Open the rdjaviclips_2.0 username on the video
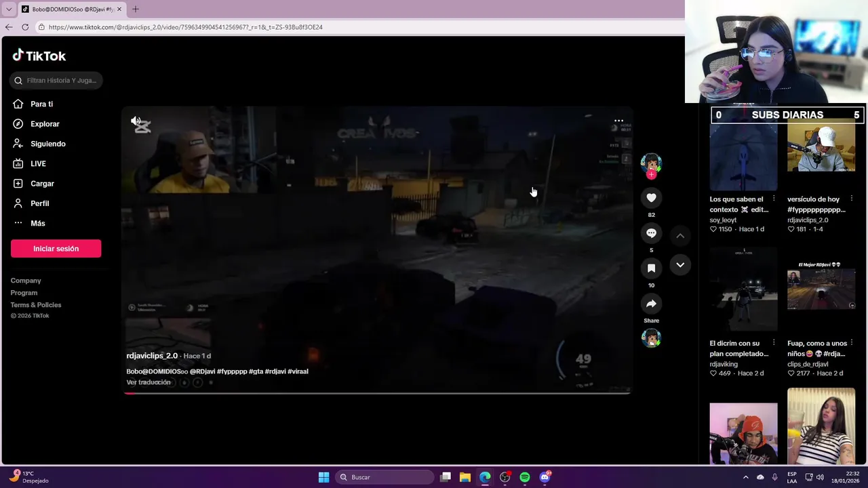Image resolution: width=868 pixels, height=488 pixels. click(x=152, y=356)
